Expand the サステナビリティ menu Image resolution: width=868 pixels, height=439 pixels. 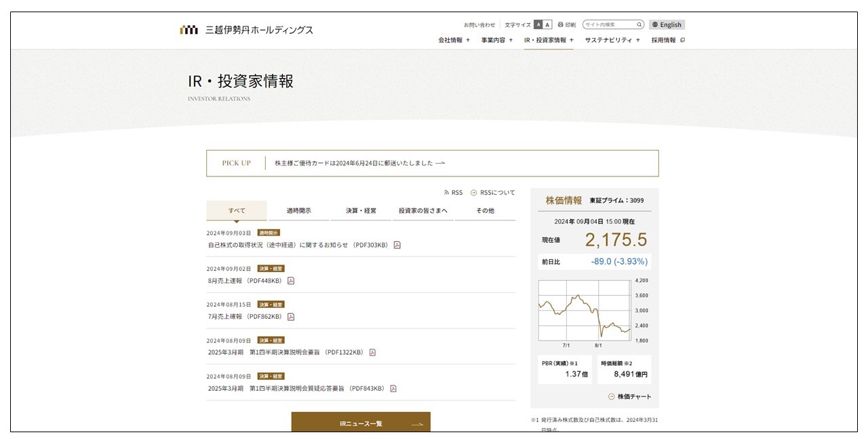pos(612,40)
